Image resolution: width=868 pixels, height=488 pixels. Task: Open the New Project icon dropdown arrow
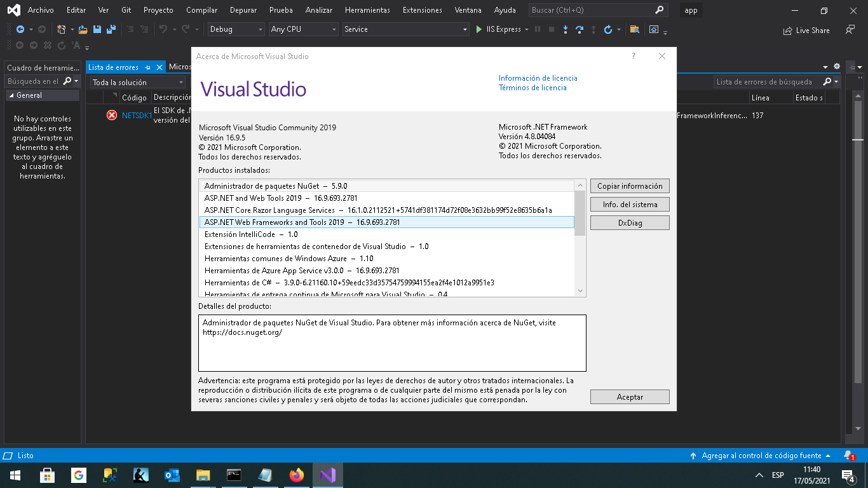72,29
